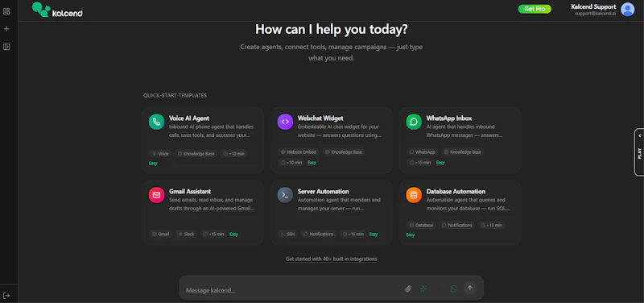Image resolution: width=644 pixels, height=303 pixels.
Task: Select the Server Automation template title
Action: point(324,192)
